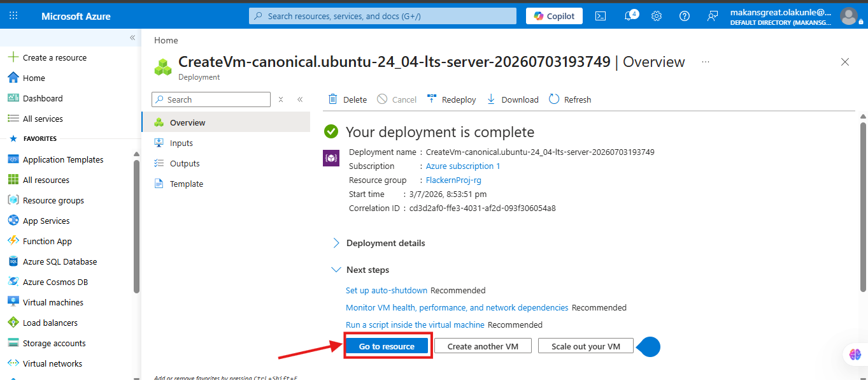This screenshot has width=868, height=380.
Task: Open the Azure portal waffle menu
Action: click(x=13, y=16)
